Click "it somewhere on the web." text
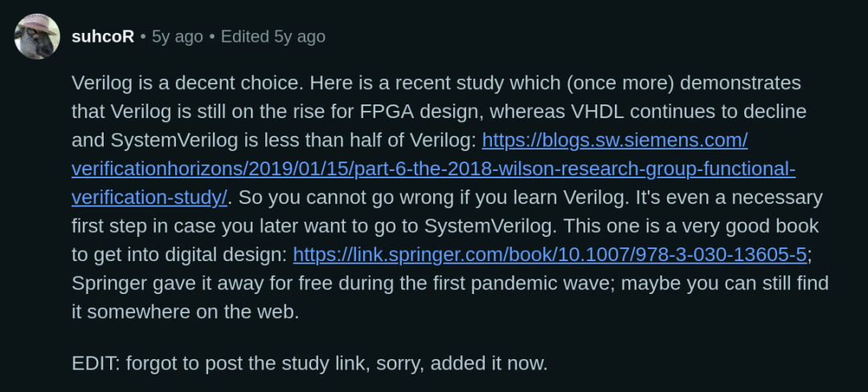Image resolution: width=868 pixels, height=392 pixels. (186, 312)
